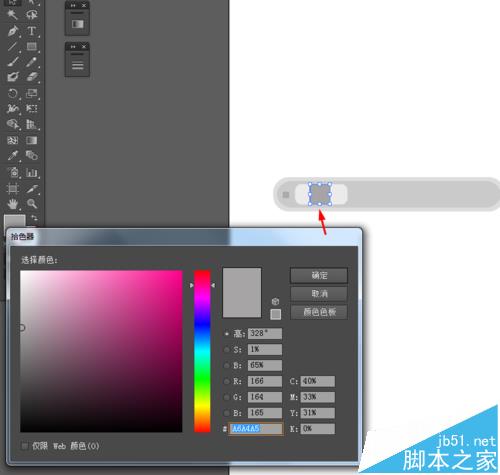This screenshot has width=500, height=475.
Task: Select the Slice tool
Action: coord(32,189)
